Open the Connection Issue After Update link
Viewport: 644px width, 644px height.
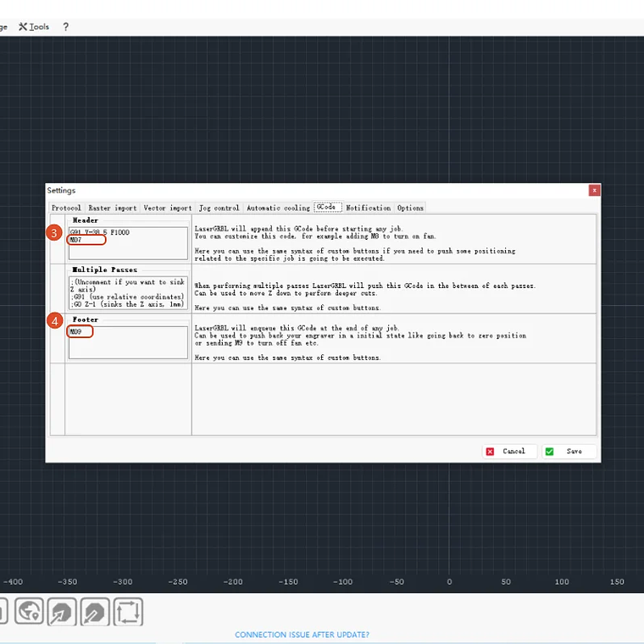(x=302, y=635)
